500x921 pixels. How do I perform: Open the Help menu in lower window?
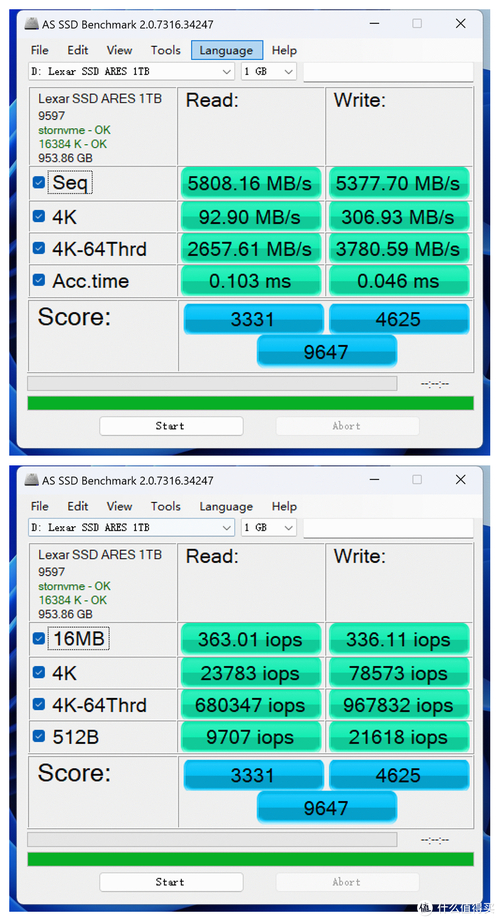pos(284,506)
